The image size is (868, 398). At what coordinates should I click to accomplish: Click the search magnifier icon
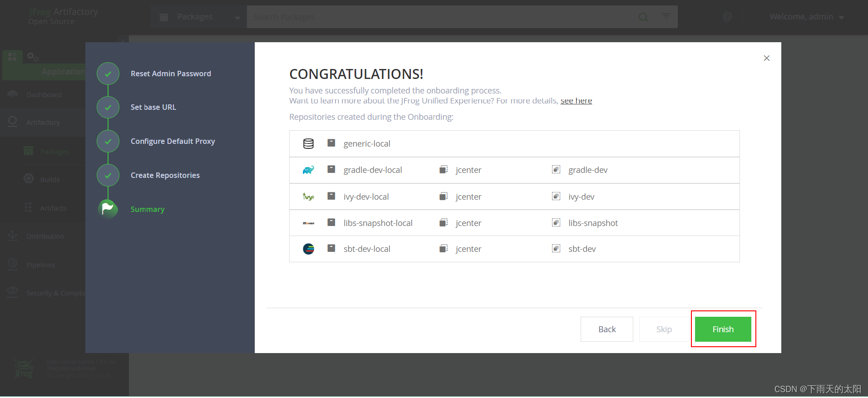643,17
